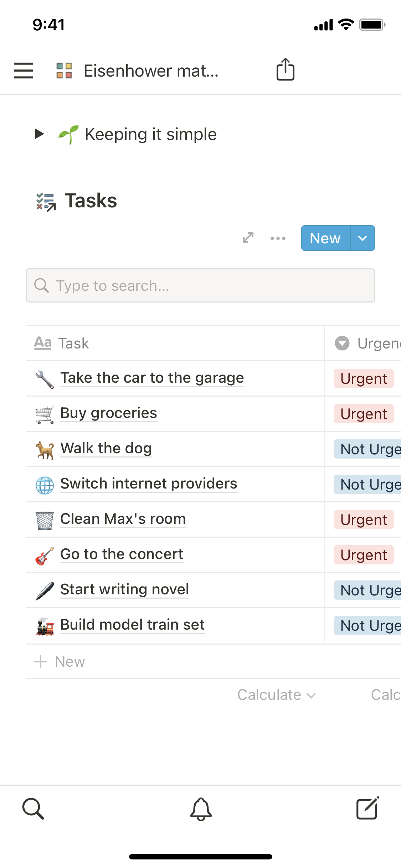401x868 pixels.
Task: Open notifications bell icon
Action: (201, 809)
